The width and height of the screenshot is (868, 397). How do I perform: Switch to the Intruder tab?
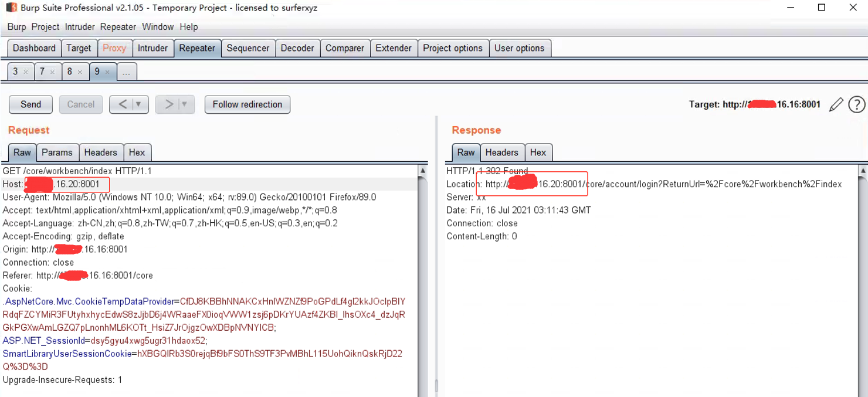pyautogui.click(x=152, y=48)
